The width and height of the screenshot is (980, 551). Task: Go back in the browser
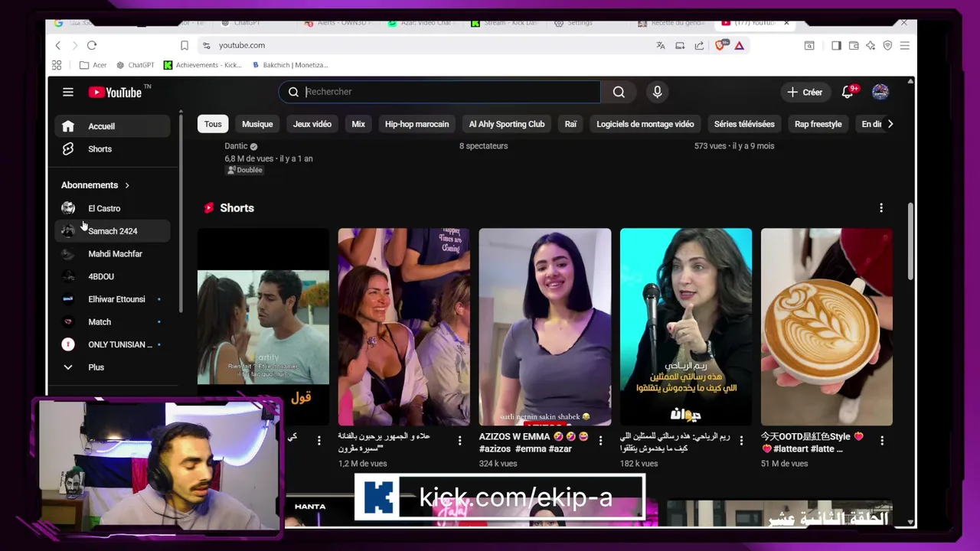[x=58, y=46]
